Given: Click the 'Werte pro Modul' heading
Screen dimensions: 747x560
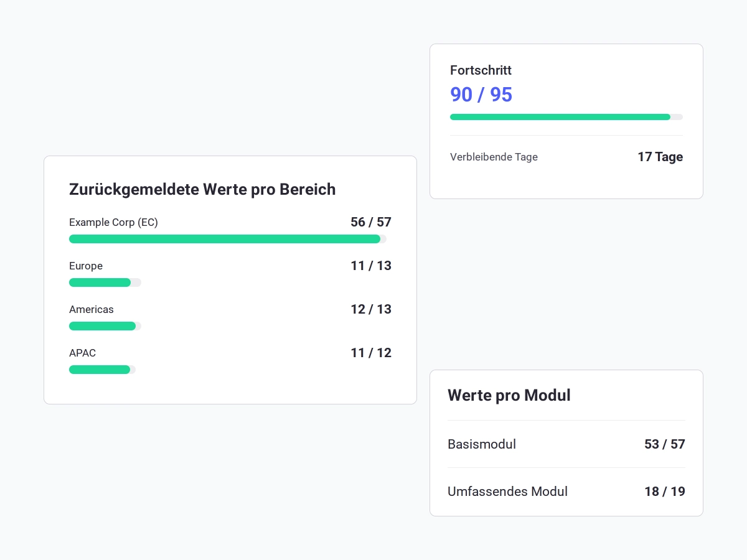Looking at the screenshot, I should pyautogui.click(x=509, y=395).
